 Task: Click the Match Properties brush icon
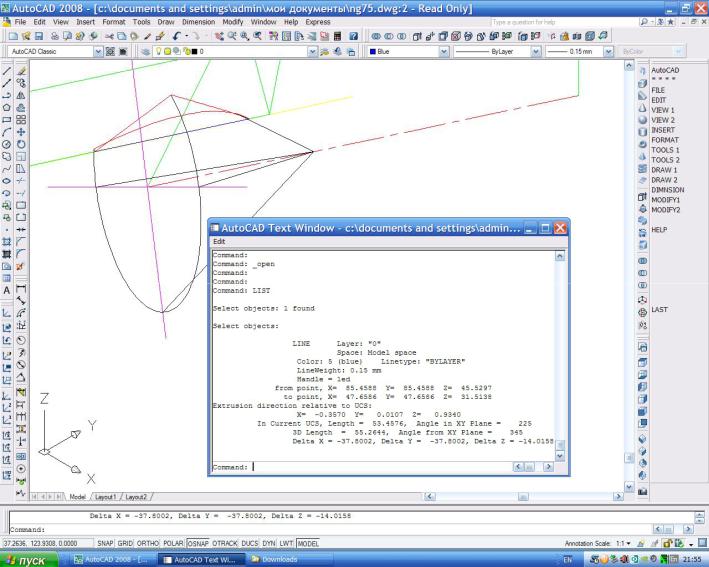147,36
